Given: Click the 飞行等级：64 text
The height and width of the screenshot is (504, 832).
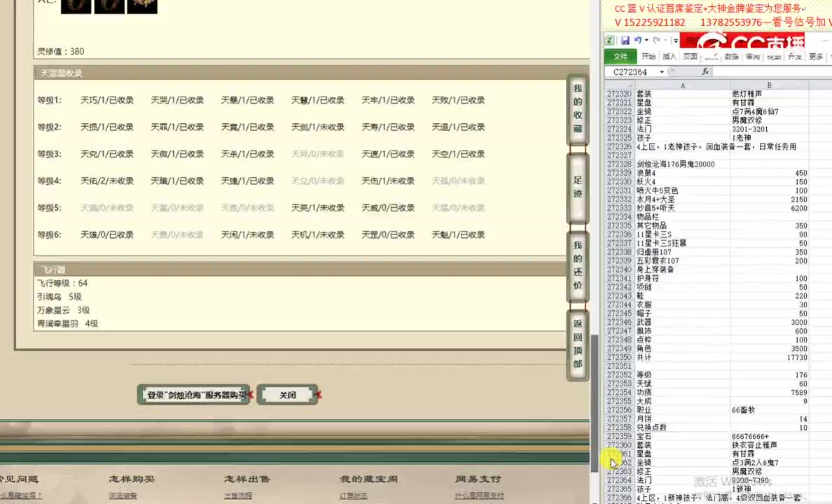Looking at the screenshot, I should (62, 283).
